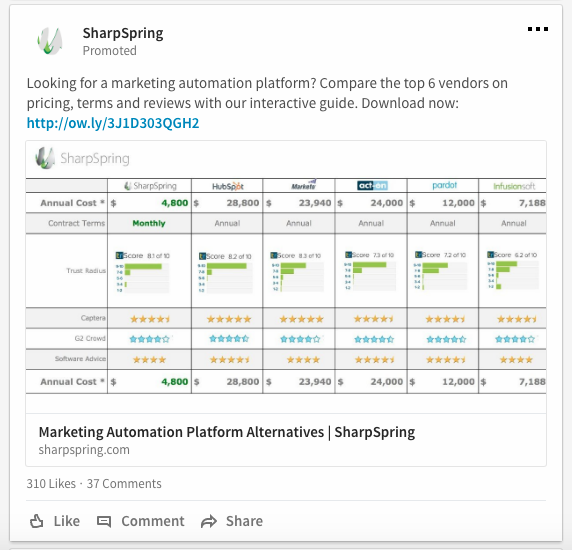Click the sharpspring.com domain text
Screen dimensions: 572x550
84,450
